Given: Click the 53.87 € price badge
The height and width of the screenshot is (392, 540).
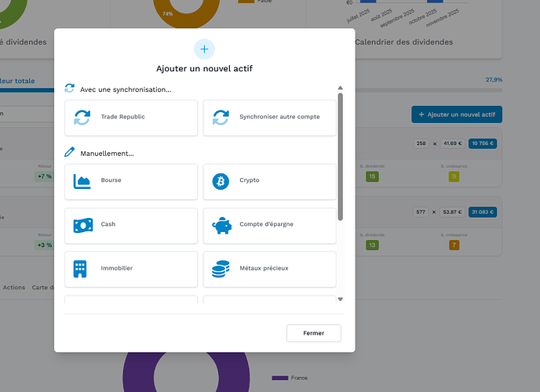Looking at the screenshot, I should (x=452, y=212).
